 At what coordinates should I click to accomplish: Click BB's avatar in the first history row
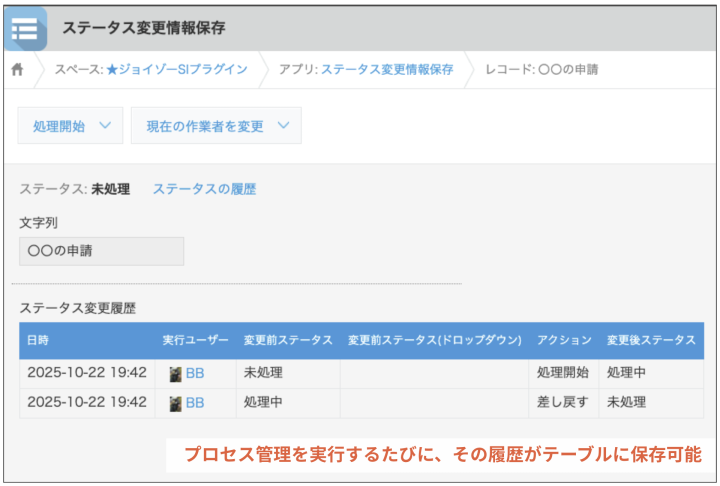[x=175, y=373]
